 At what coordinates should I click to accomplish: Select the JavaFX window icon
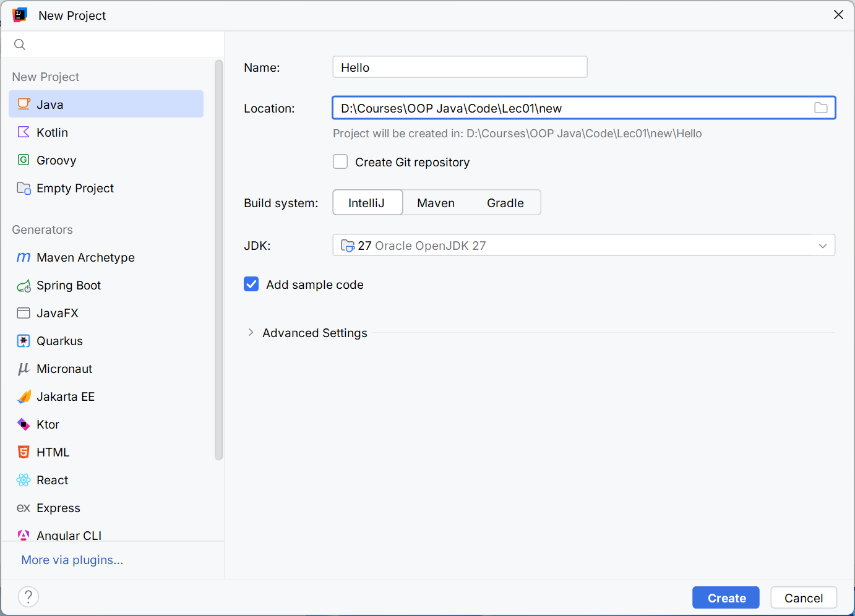tap(24, 313)
